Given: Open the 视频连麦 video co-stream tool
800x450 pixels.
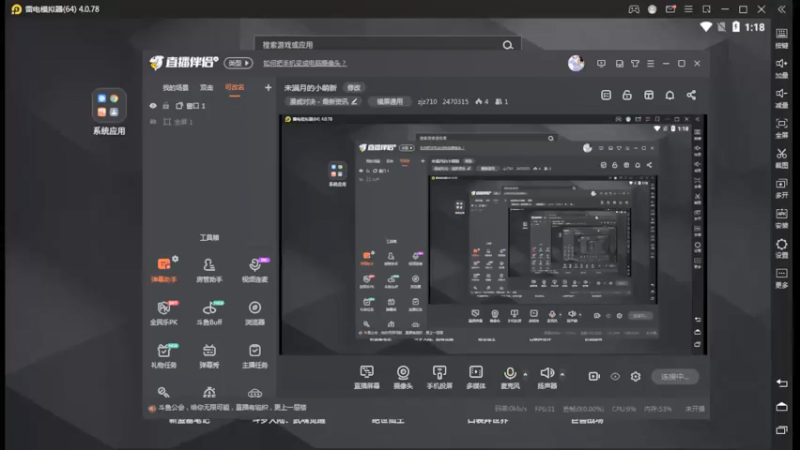Looking at the screenshot, I should (255, 270).
